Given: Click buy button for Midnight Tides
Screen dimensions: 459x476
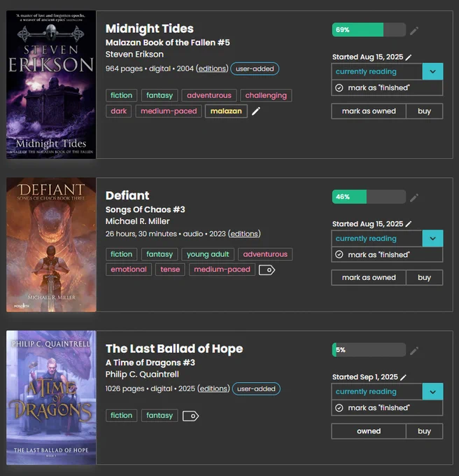Looking at the screenshot, I should pyautogui.click(x=424, y=111).
